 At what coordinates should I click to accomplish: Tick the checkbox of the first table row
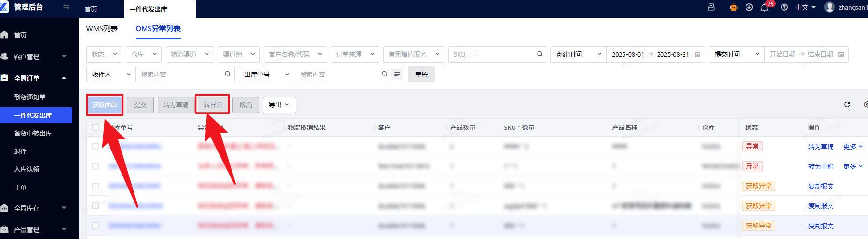click(96, 146)
